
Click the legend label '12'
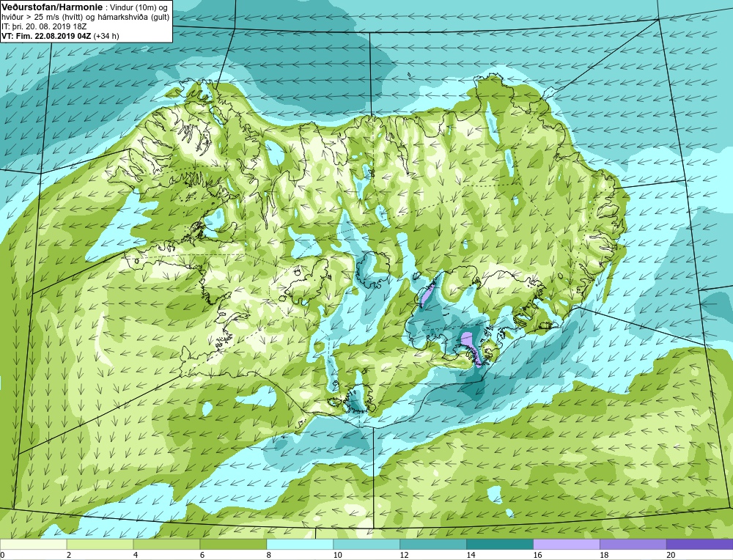coord(405,555)
